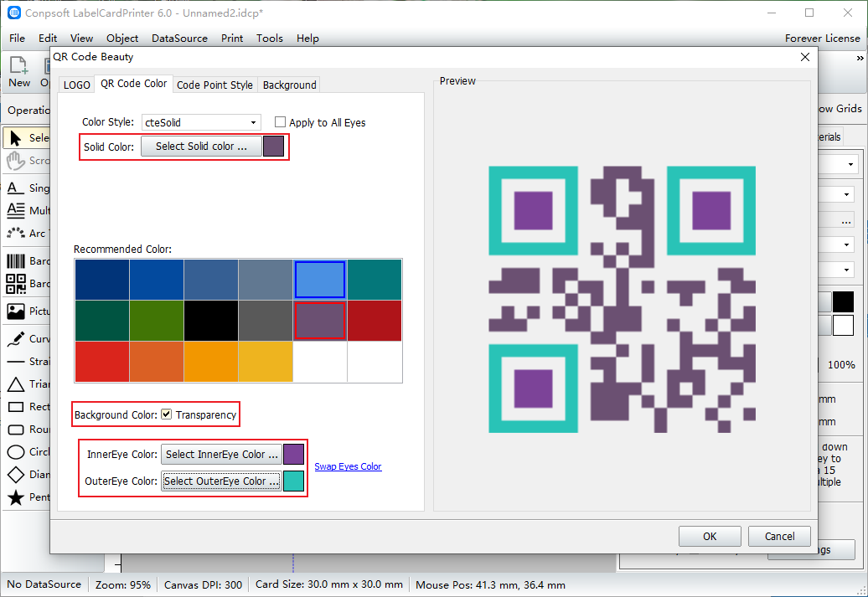Image resolution: width=868 pixels, height=597 pixels.
Task: Select the Diamond shape tool
Action: click(27, 475)
